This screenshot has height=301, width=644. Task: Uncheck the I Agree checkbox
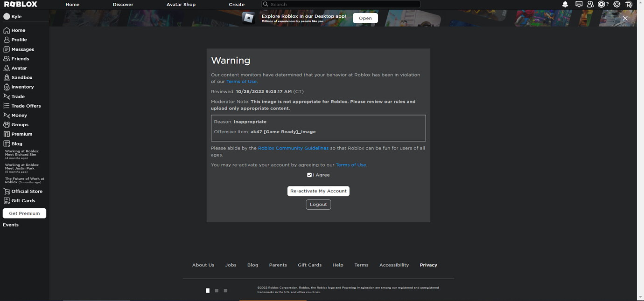tap(309, 175)
